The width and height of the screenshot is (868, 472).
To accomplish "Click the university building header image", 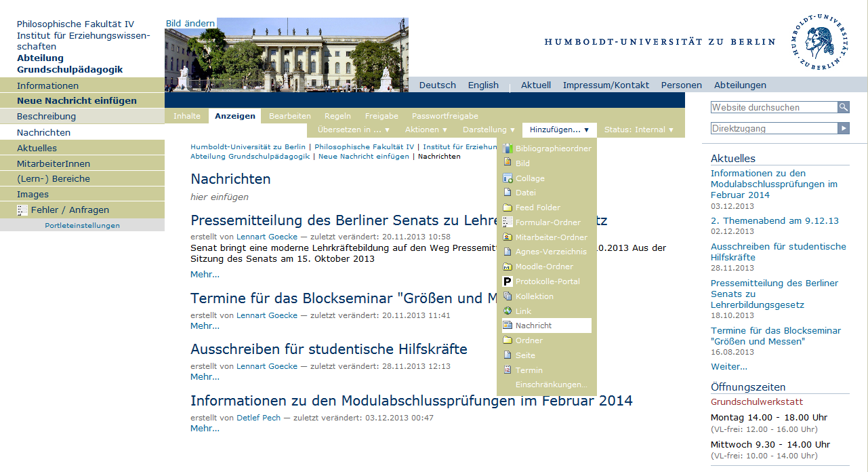I will [x=287, y=55].
